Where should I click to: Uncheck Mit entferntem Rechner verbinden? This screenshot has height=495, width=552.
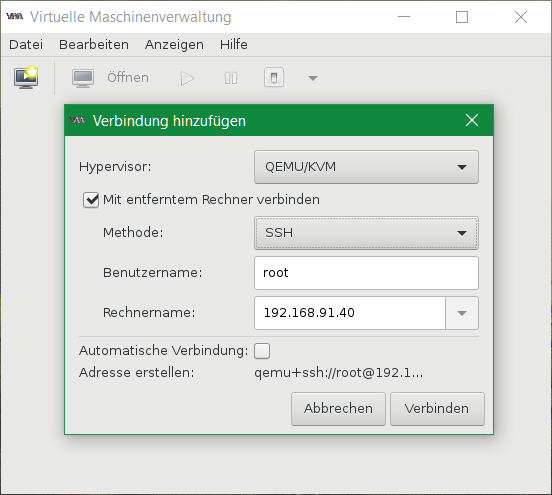pos(91,200)
